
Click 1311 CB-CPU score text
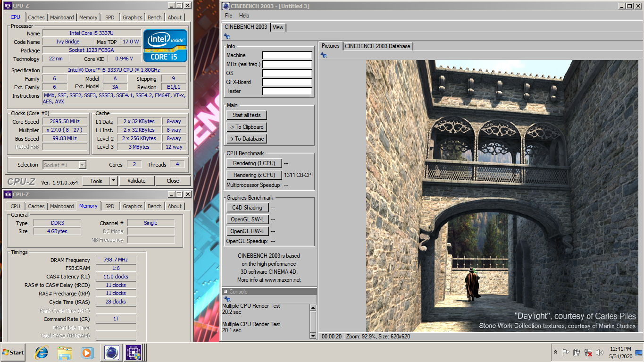point(298,175)
